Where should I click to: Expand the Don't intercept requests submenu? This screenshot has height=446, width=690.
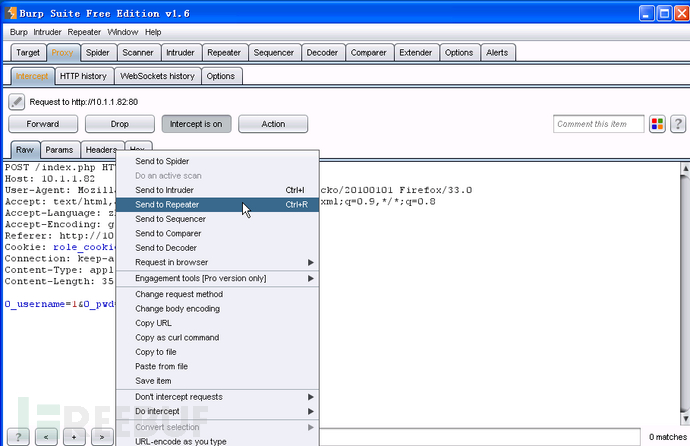click(x=217, y=397)
